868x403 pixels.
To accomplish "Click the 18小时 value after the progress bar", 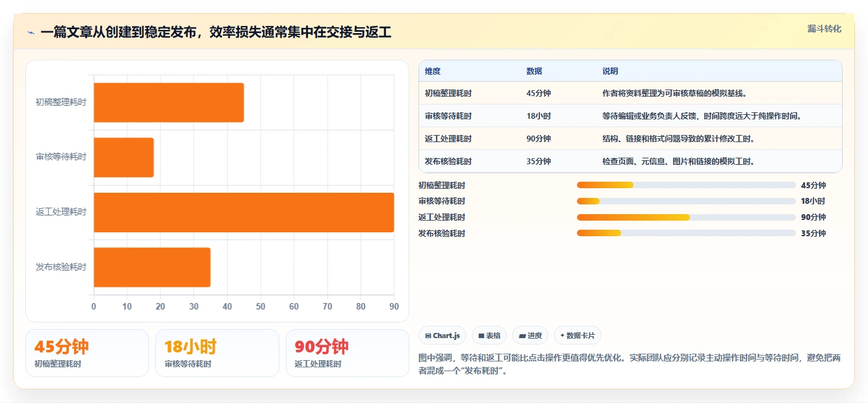I will tap(813, 201).
